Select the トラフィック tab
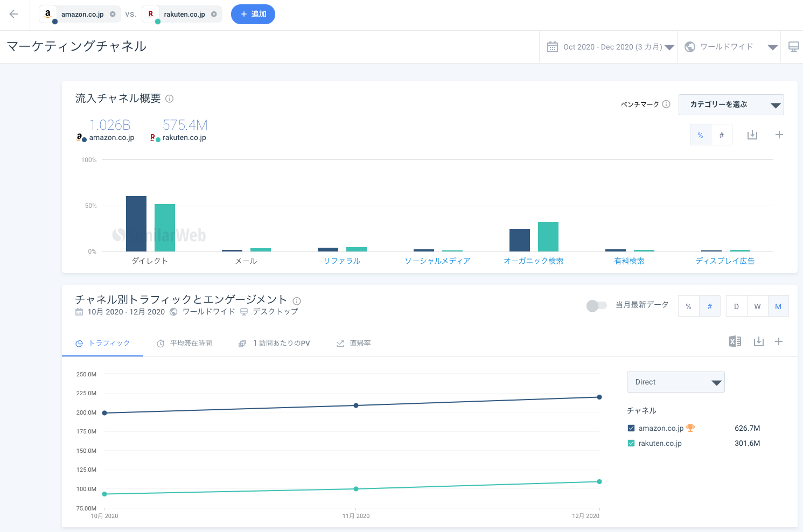This screenshot has height=532, width=803. point(102,343)
